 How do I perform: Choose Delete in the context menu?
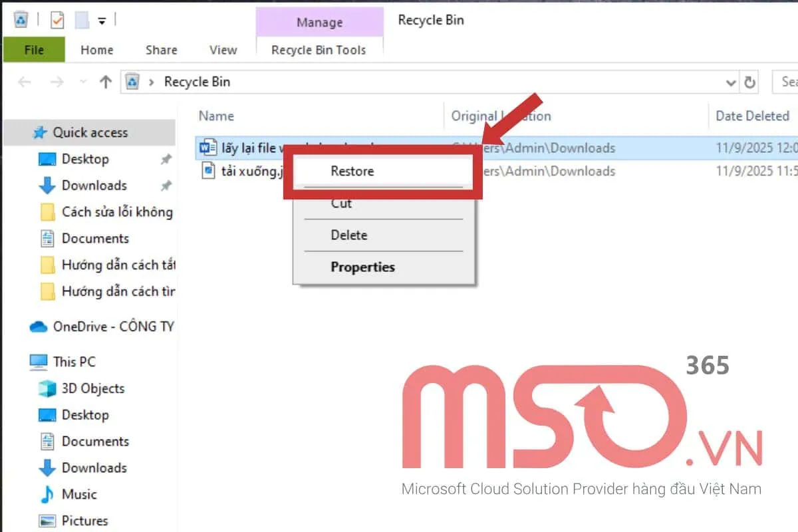pos(349,235)
